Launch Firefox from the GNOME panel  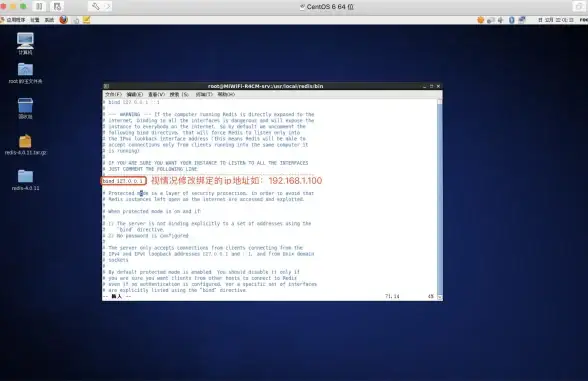coord(63,20)
